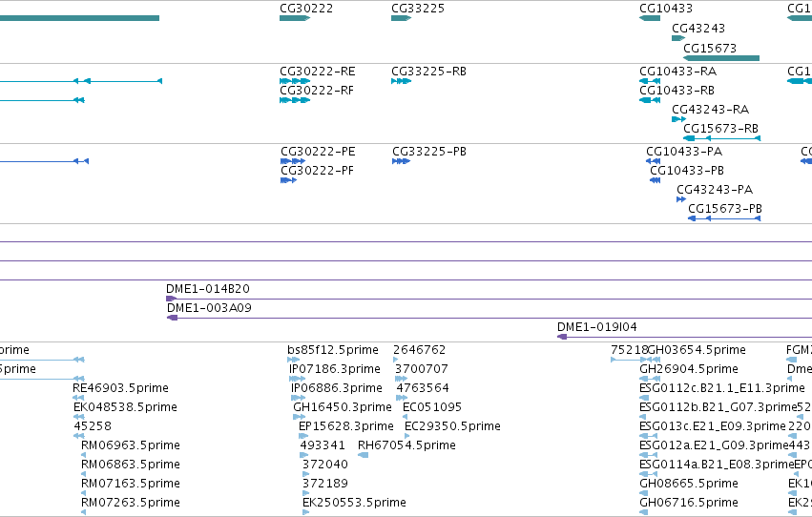This screenshot has width=812, height=517.
Task: Click EST EK250553.5prime
Action: click(354, 503)
